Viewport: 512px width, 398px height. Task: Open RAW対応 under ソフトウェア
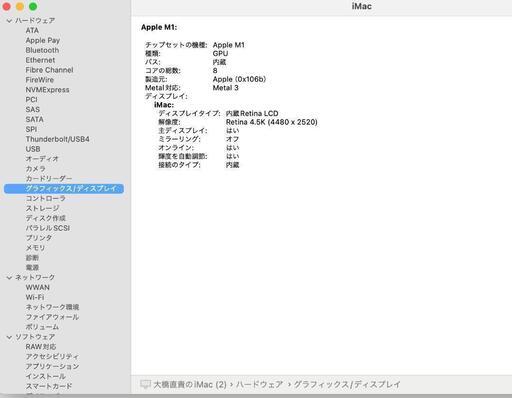[x=41, y=347]
